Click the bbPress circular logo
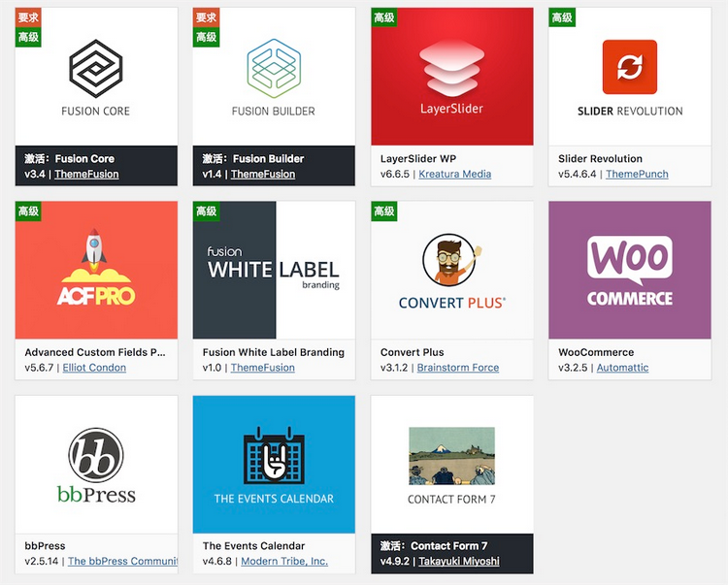 click(x=96, y=455)
